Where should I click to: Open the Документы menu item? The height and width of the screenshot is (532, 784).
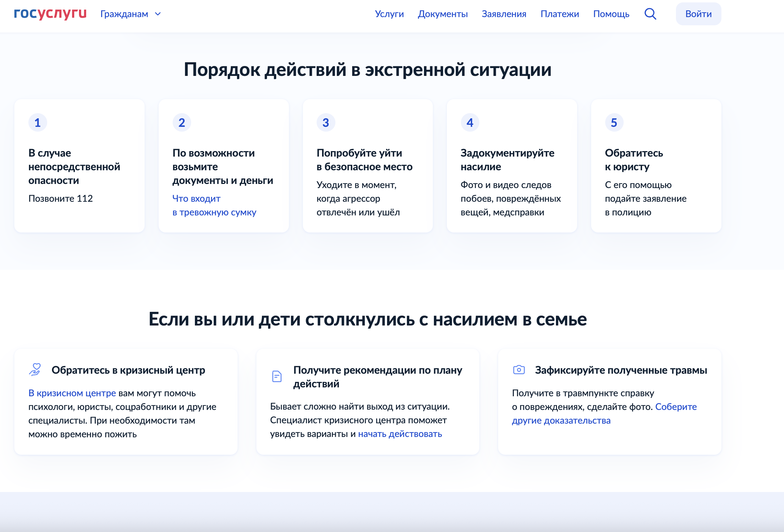coord(442,14)
